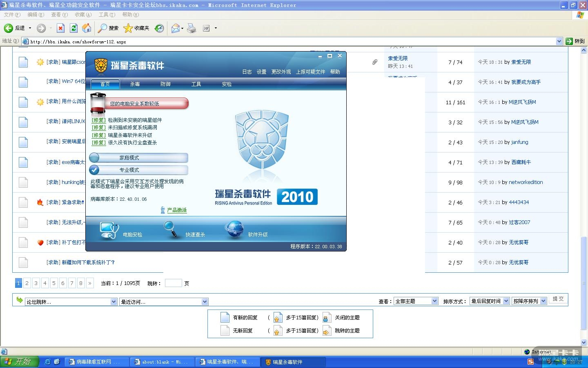Screen dimensions: 588x368
Task: Click 修复 for 检测到未安装的瑞星组件
Action: [x=99, y=120]
